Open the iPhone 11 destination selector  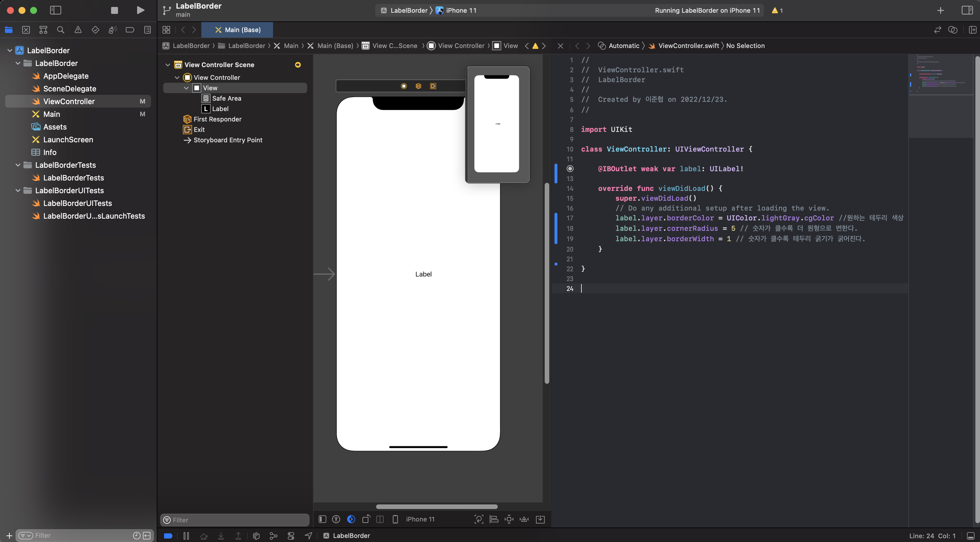pos(461,10)
